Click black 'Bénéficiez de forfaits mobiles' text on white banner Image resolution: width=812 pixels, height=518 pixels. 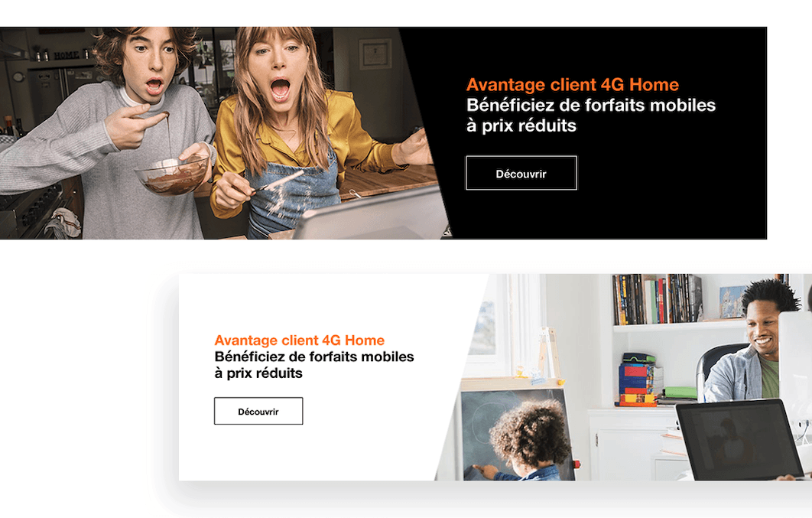coord(314,357)
